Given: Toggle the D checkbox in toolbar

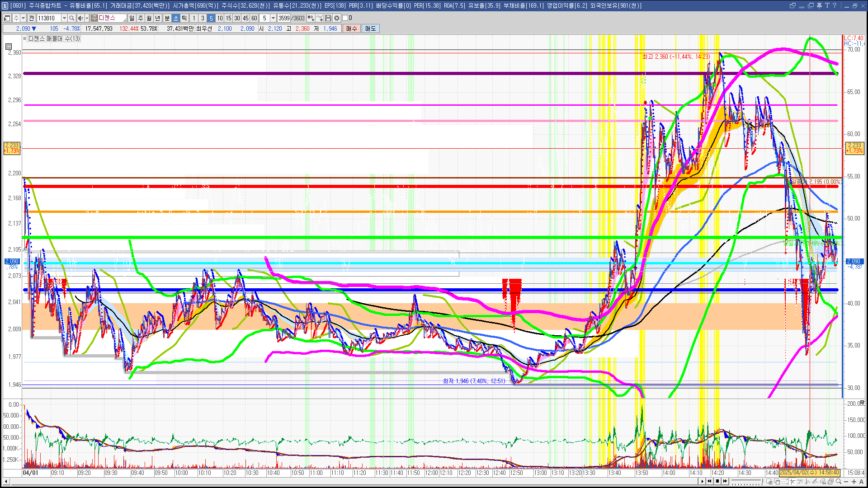Looking at the screenshot, I should (x=345, y=18).
